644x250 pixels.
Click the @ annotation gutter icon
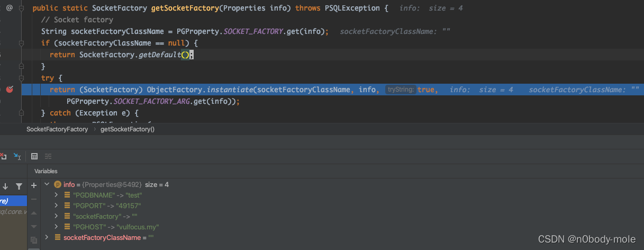coord(9,7)
